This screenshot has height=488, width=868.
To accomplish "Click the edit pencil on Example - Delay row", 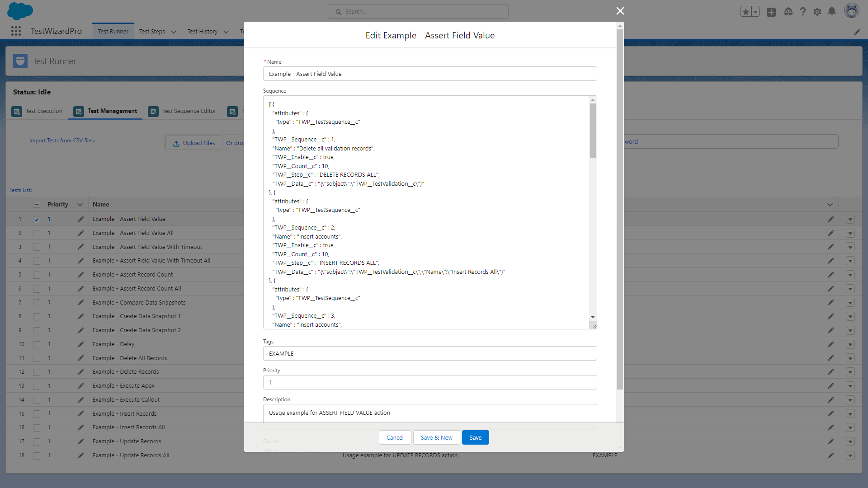I will point(81,344).
